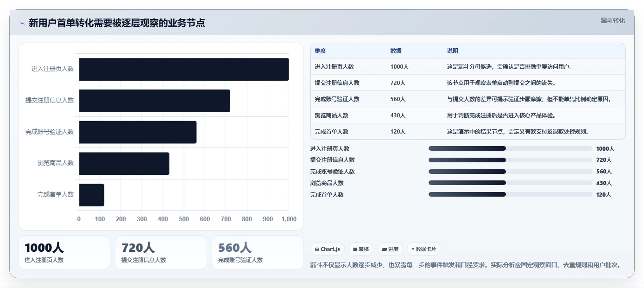The width and height of the screenshot is (644, 288).
Task: Click the 提交注册信息人数 bar in the chart
Action: point(155,101)
